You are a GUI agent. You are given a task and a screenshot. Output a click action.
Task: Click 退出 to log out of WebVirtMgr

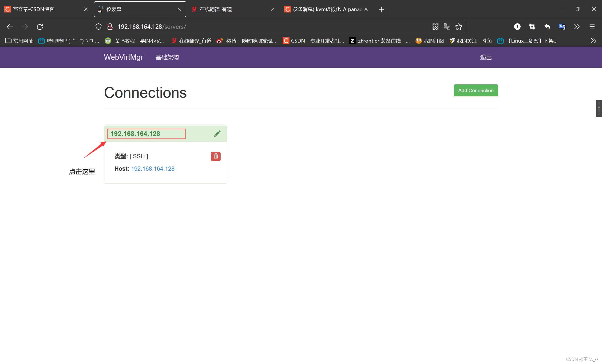485,57
